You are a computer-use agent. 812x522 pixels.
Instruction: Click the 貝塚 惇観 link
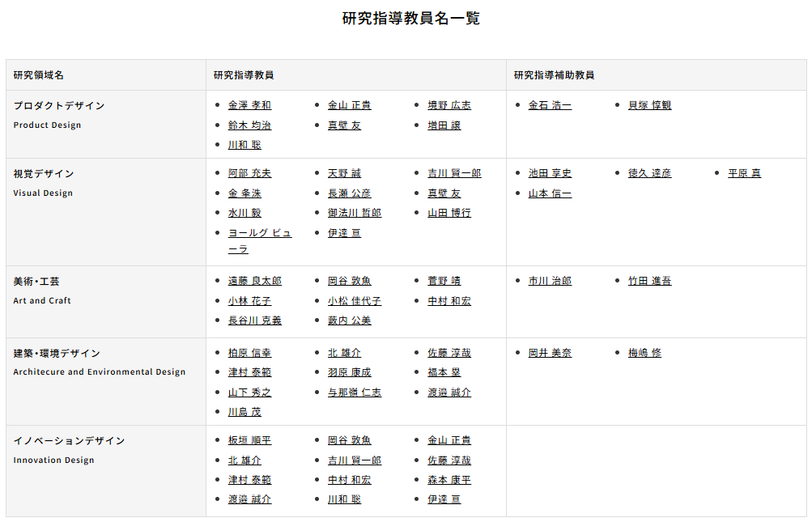[649, 105]
